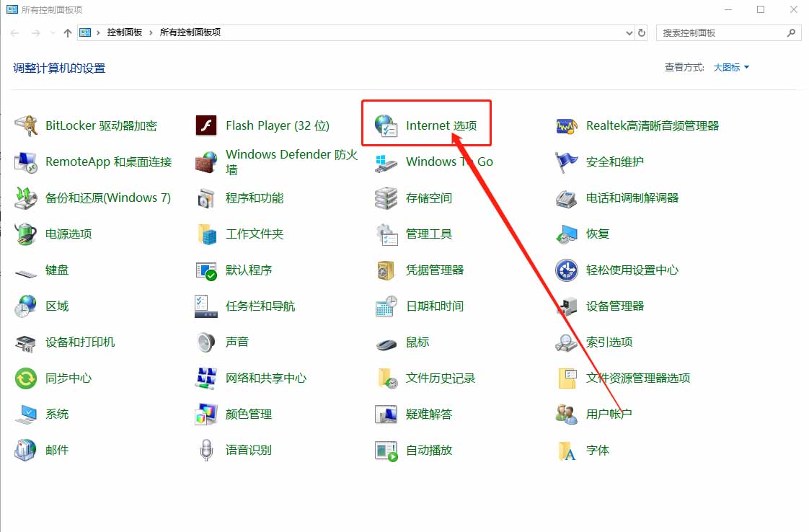Expand the 查看方式 大图标 dropdown
Image resolution: width=809 pixels, height=532 pixels.
(731, 67)
